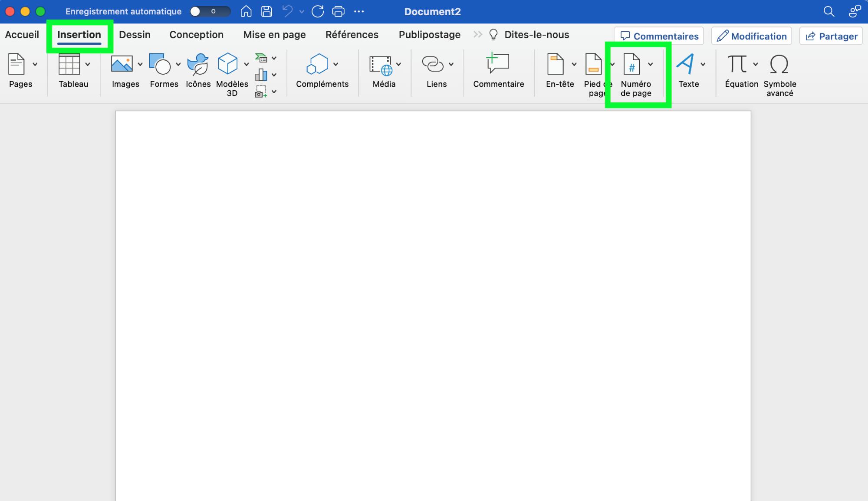Screen dimensions: 868x501
Task: Open the Média icon
Action: [381, 65]
